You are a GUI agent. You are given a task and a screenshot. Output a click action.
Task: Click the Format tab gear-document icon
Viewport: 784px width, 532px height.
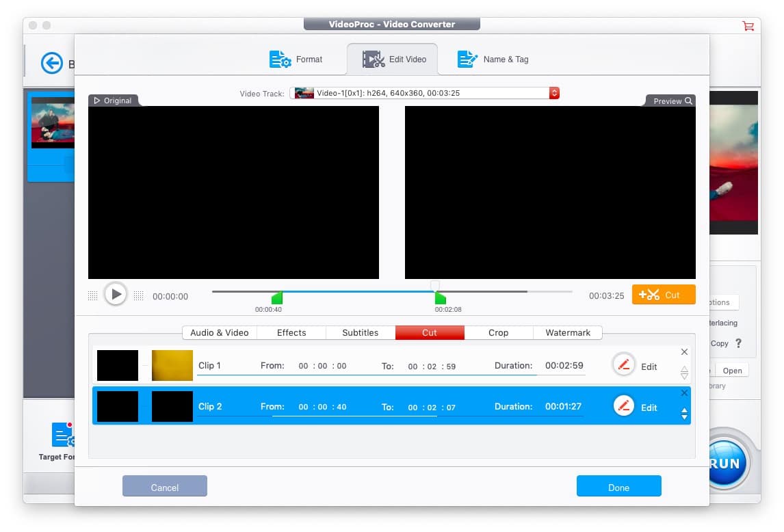point(280,59)
